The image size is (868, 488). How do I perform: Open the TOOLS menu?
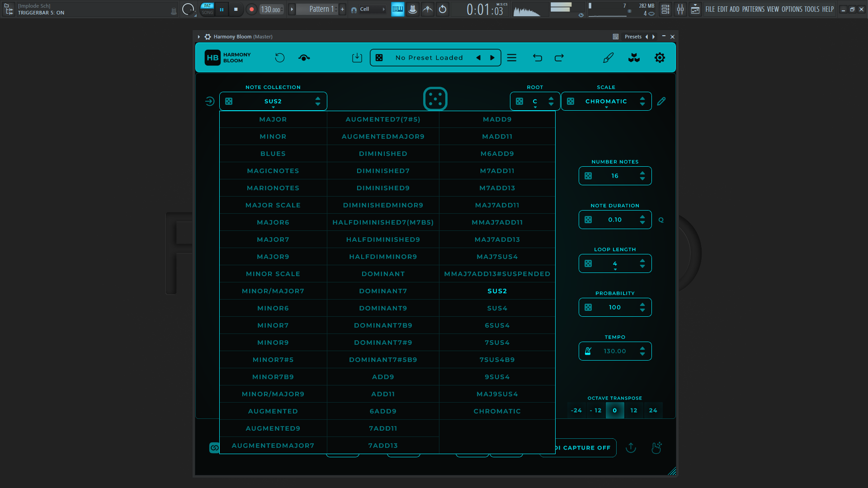click(x=811, y=9)
